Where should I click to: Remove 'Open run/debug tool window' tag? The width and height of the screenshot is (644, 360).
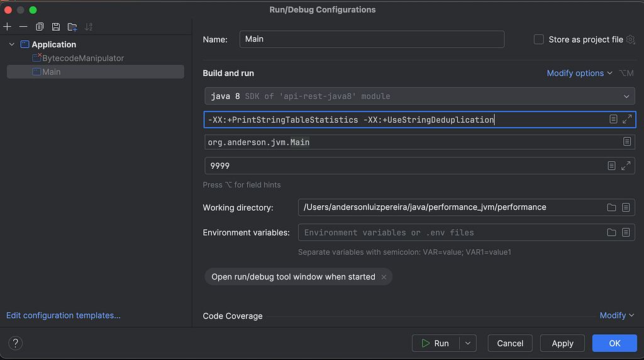click(x=384, y=278)
